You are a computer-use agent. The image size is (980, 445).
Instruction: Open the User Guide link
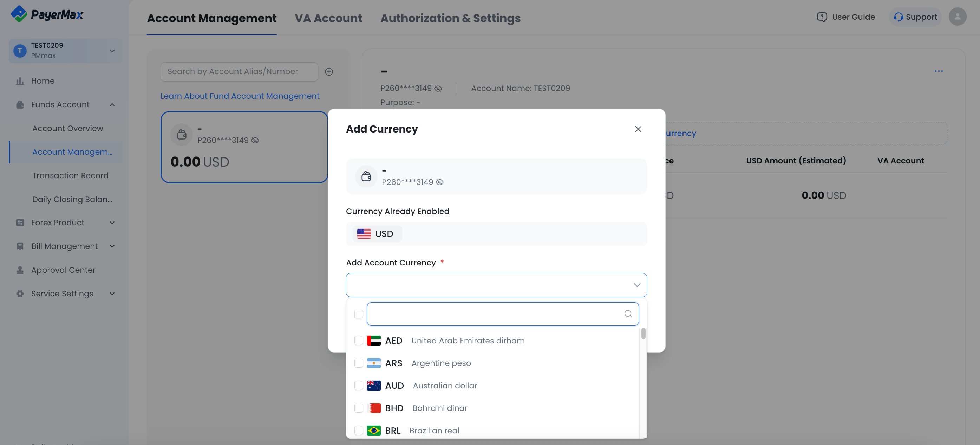coord(853,17)
